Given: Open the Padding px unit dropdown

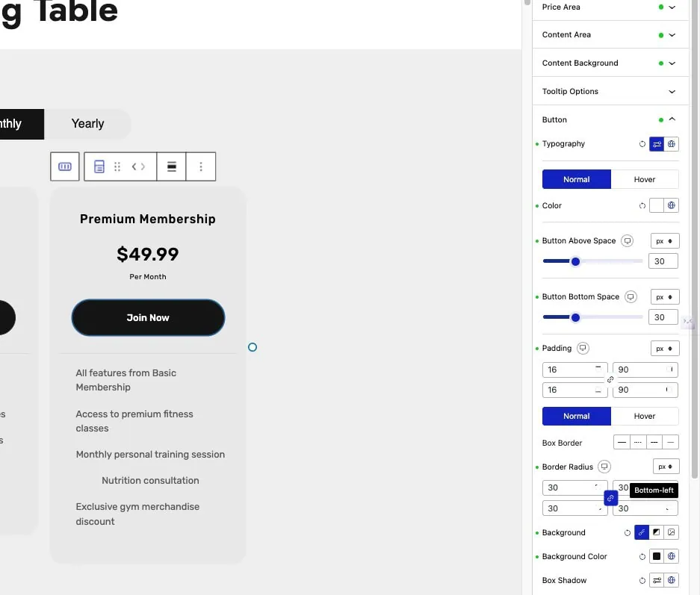Looking at the screenshot, I should 664,349.
